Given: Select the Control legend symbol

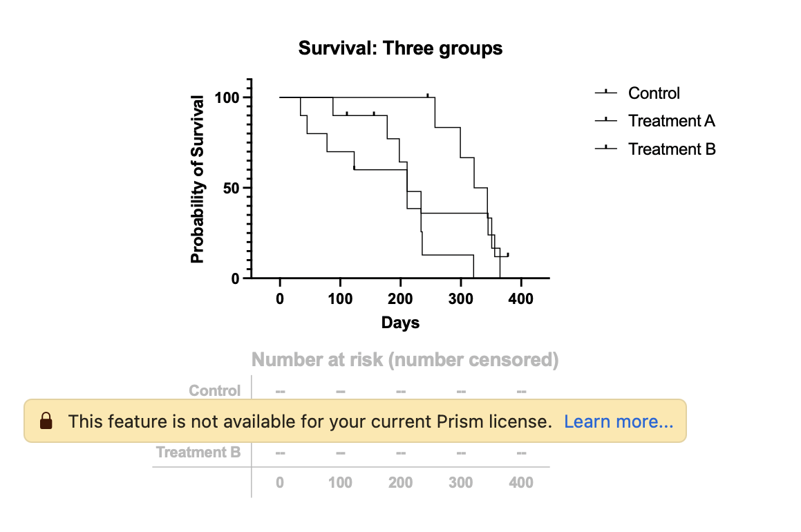Looking at the screenshot, I should pos(605,93).
